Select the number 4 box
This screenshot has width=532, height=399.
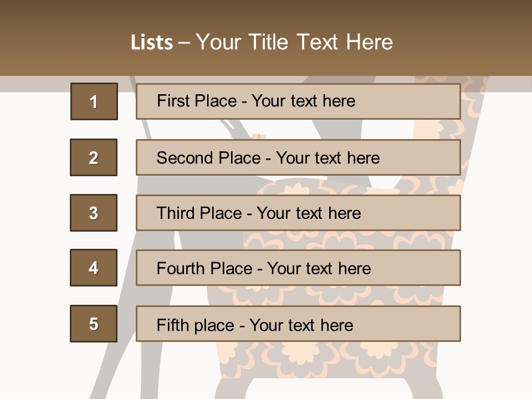tap(94, 268)
